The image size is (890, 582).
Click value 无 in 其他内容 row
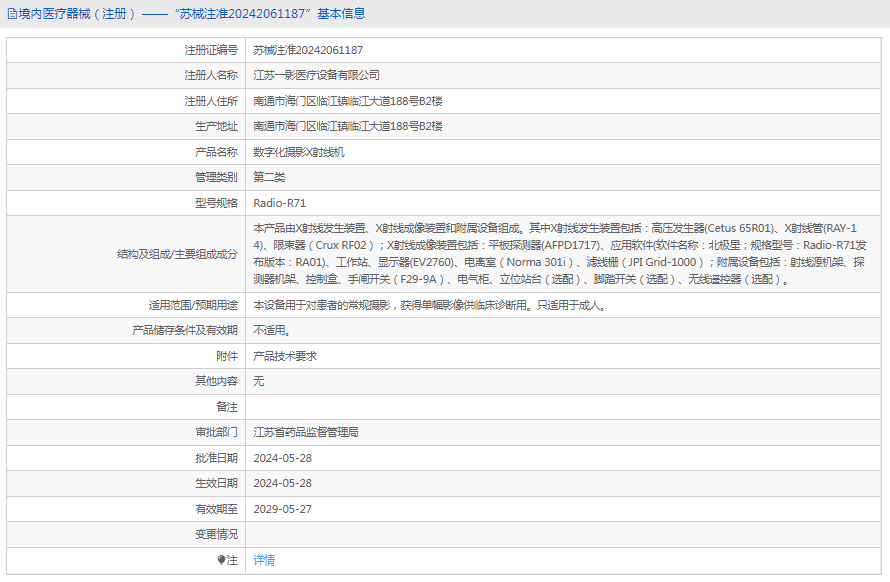(259, 381)
